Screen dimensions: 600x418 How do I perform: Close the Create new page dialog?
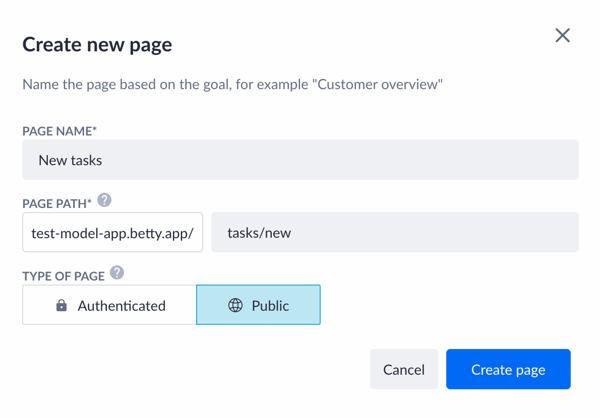click(562, 36)
